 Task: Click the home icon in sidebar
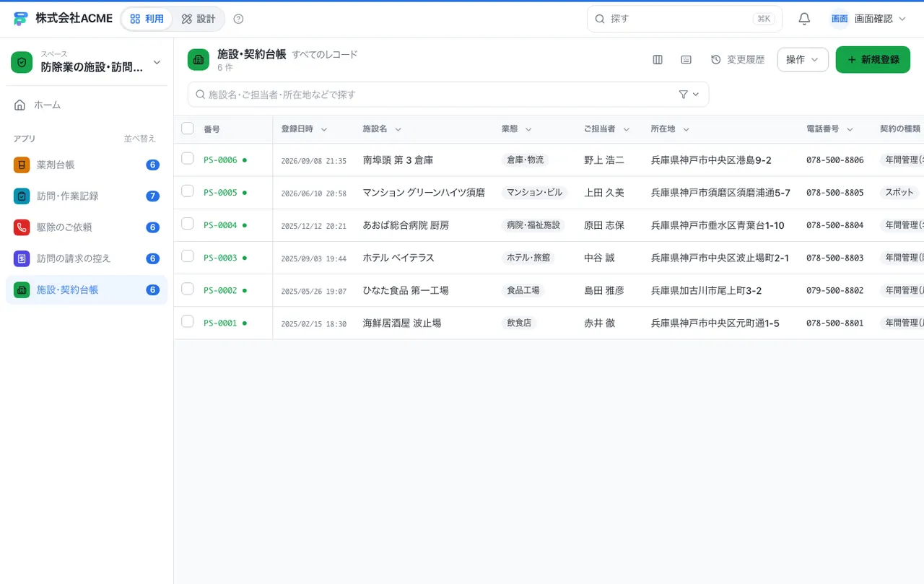20,105
